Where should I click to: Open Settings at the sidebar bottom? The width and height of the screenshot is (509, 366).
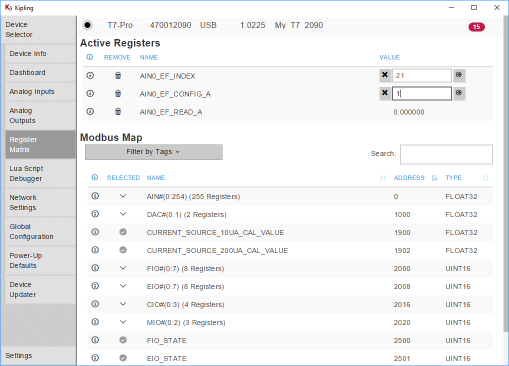tap(19, 356)
